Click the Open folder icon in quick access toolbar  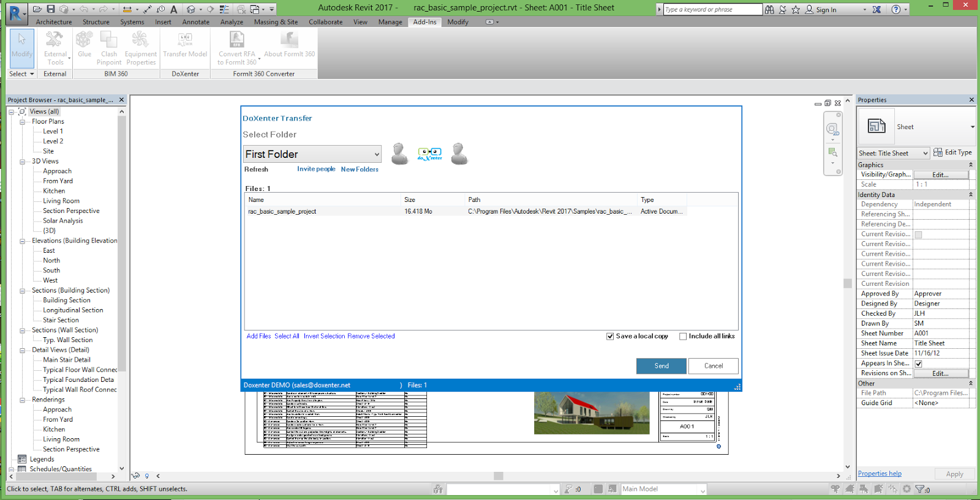pos(37,9)
